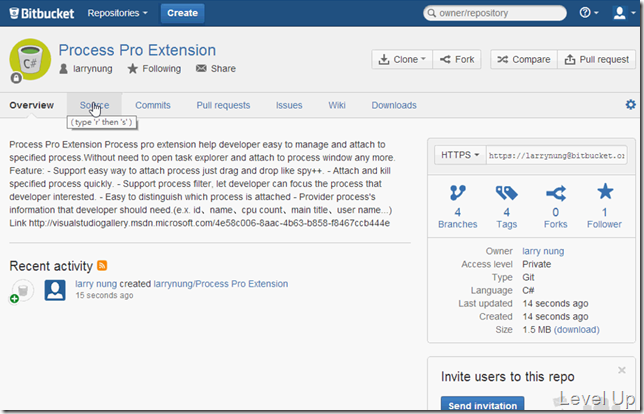
Task: Open the HTTPS protocol dropdown
Action: 460,155
